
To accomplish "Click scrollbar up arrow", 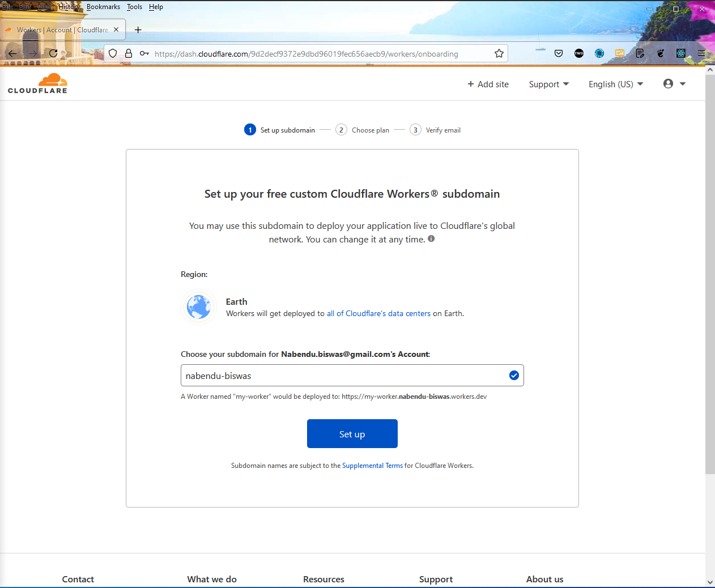I will (710, 70).
